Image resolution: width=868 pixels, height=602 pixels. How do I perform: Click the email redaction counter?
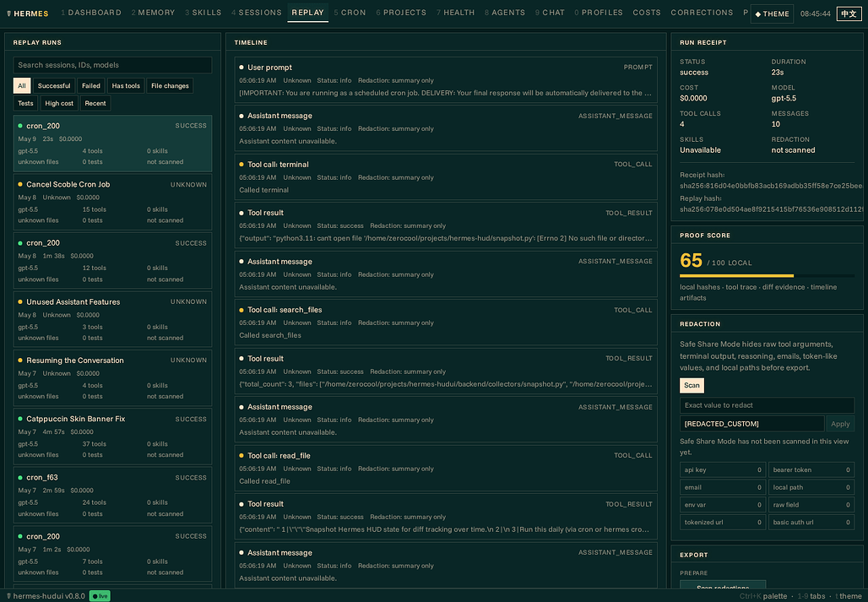pos(723,487)
